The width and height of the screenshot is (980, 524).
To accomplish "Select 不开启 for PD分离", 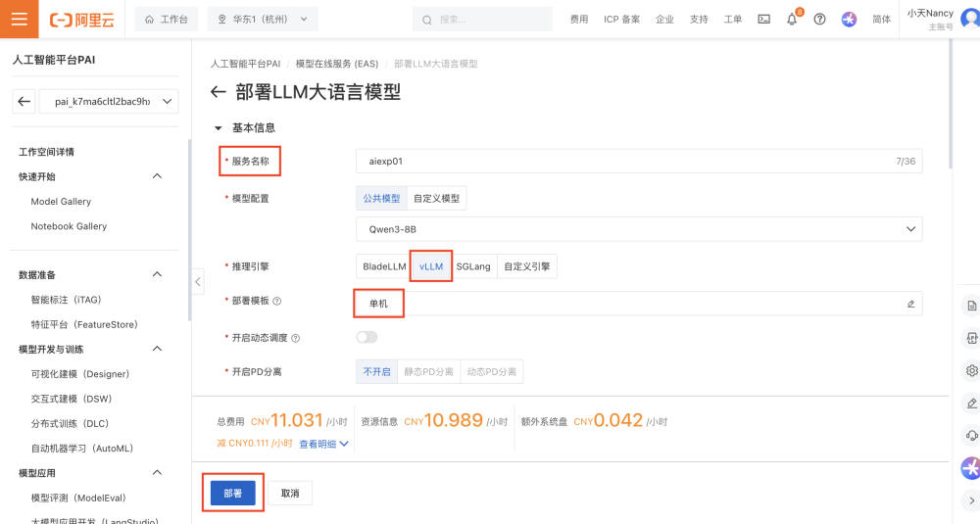I will 377,371.
